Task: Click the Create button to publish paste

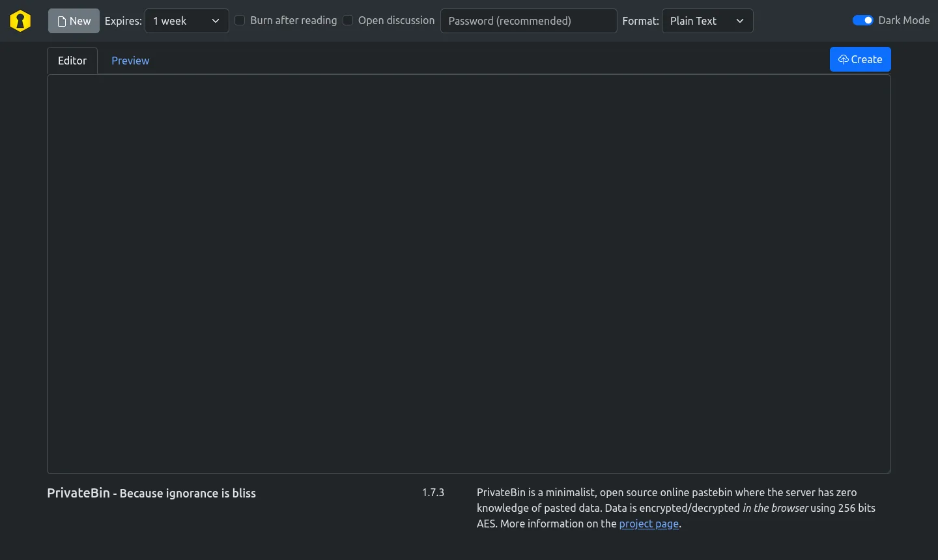Action: click(860, 59)
